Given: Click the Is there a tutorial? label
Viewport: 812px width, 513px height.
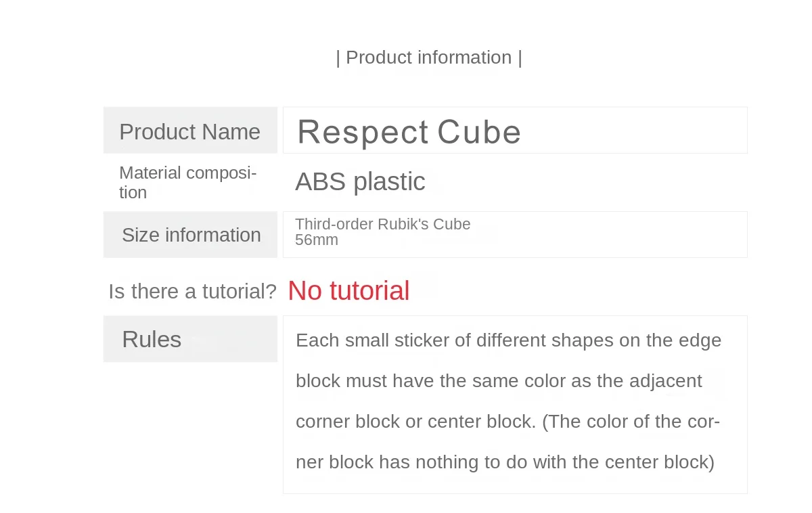Looking at the screenshot, I should point(192,292).
